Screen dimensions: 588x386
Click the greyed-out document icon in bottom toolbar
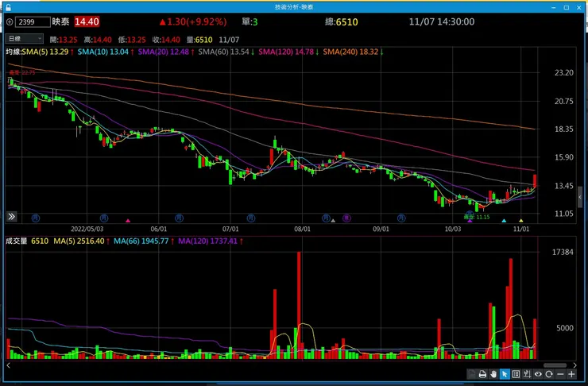(x=472, y=374)
